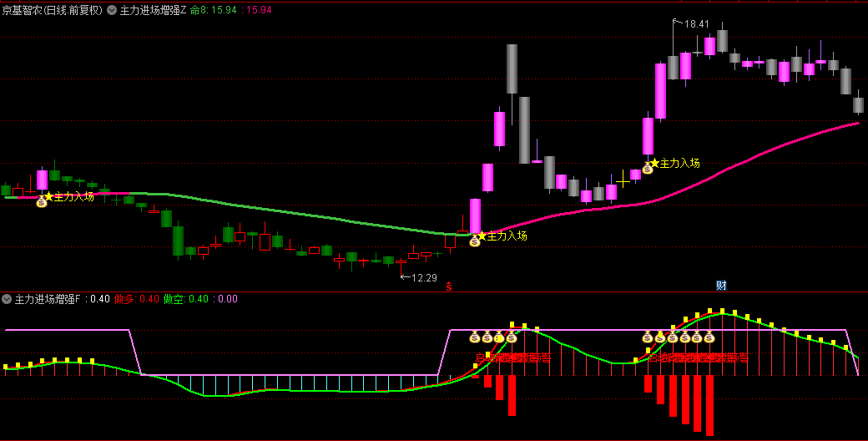Click the money bag beside the middle 主力入场 signal
This screenshot has width=868, height=441.
pyautogui.click(x=474, y=241)
